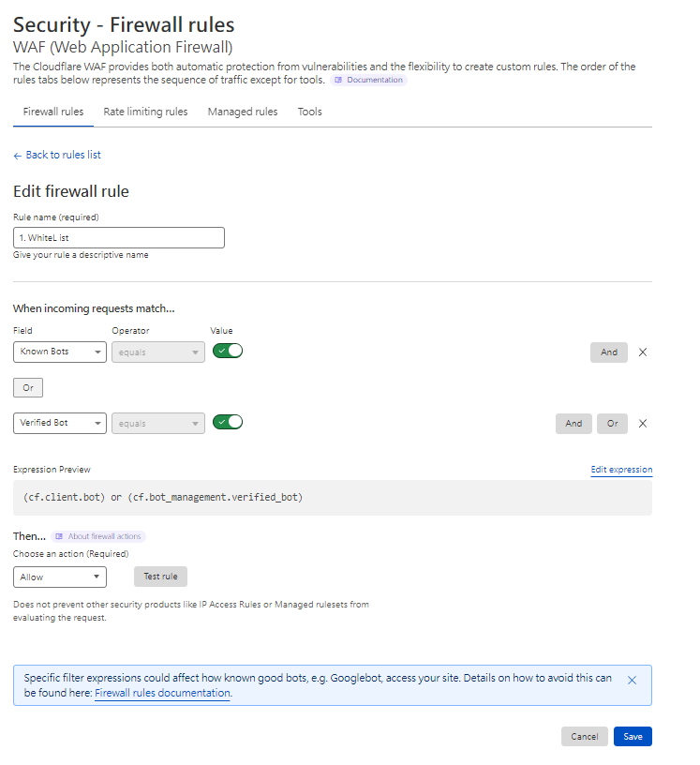Image resolution: width=700 pixels, height=765 pixels.
Task: Open the Documentation badge link
Action: [x=368, y=81]
